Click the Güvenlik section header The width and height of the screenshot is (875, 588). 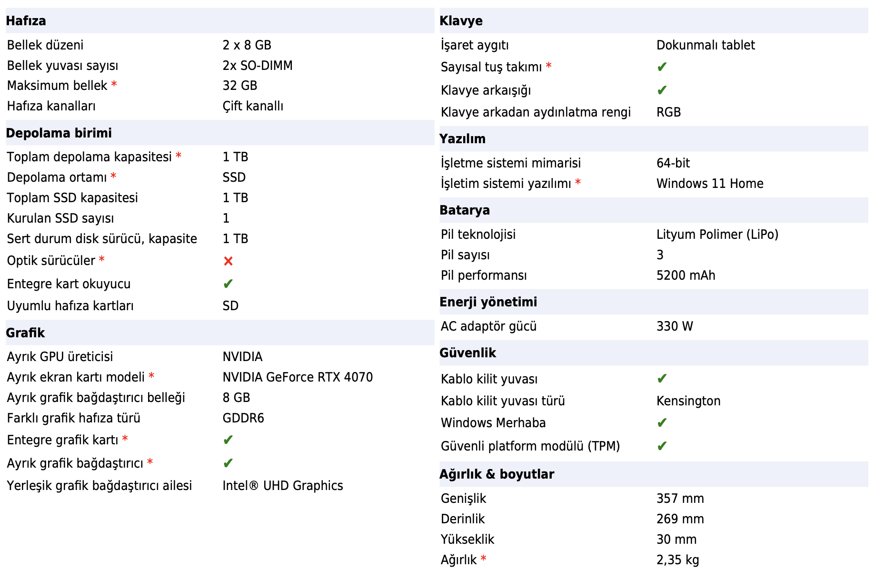[468, 353]
